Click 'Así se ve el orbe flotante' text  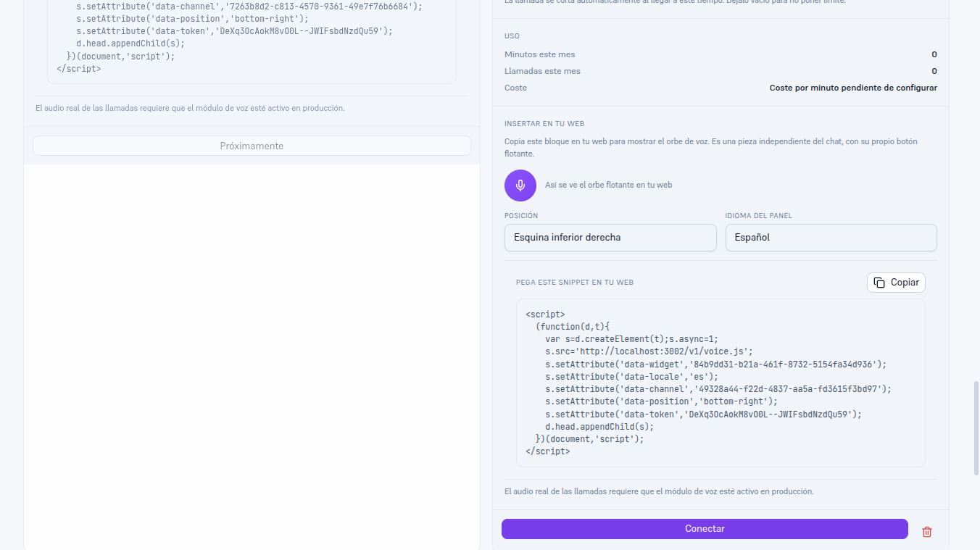[x=608, y=185]
